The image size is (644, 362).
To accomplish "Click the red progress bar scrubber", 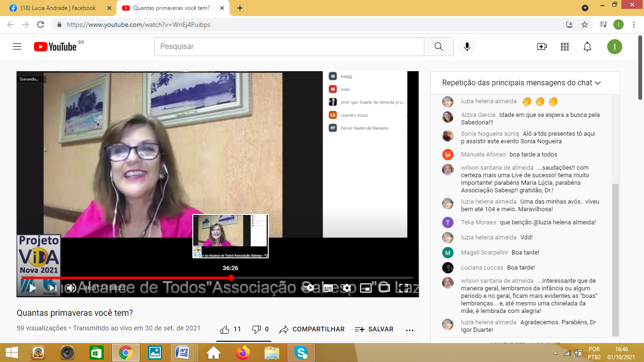I will click(231, 278).
